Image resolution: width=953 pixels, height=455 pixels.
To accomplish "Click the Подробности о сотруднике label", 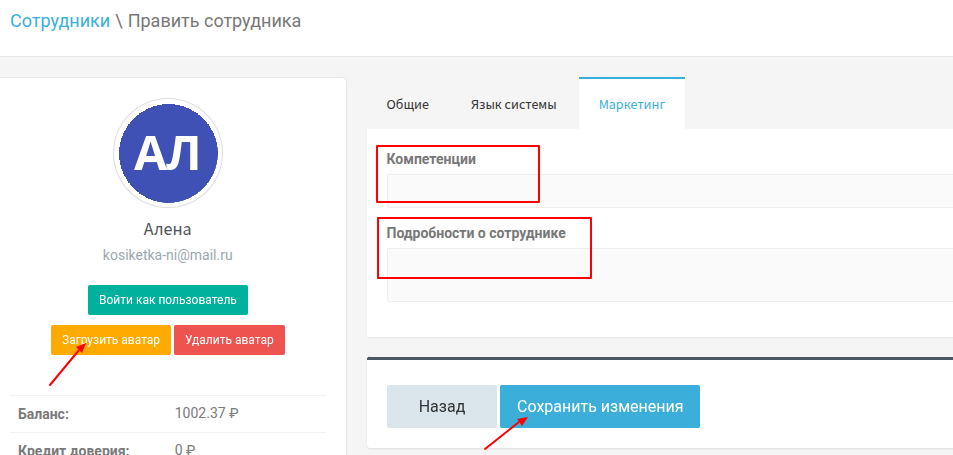I will 476,233.
